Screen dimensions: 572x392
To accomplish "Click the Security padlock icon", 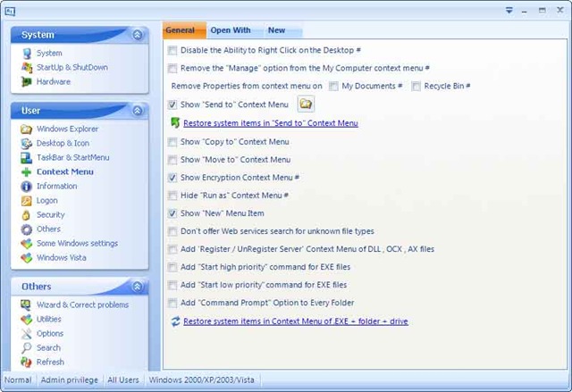I will point(26,215).
